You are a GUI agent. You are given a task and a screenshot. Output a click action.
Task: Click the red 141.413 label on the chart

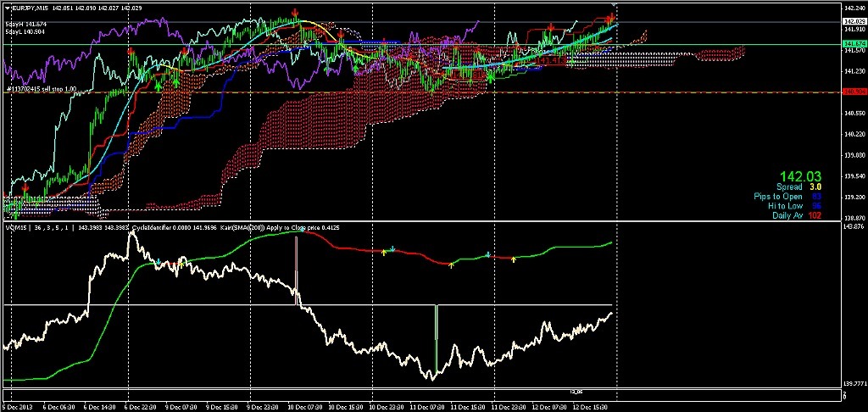point(551,60)
